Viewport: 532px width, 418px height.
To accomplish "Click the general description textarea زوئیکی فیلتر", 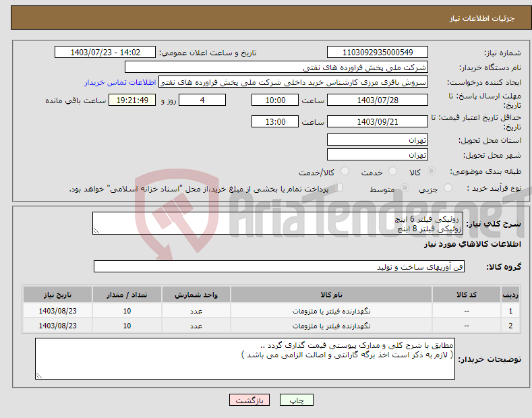I will [278, 223].
